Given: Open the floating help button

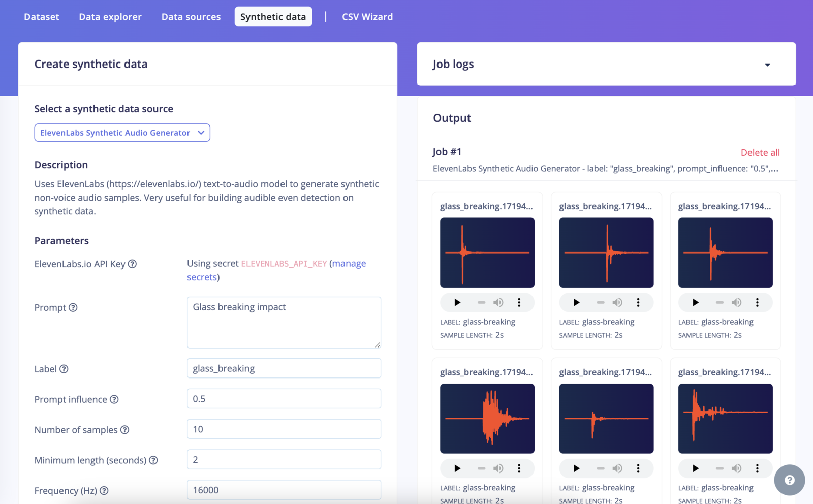Looking at the screenshot, I should [x=789, y=480].
